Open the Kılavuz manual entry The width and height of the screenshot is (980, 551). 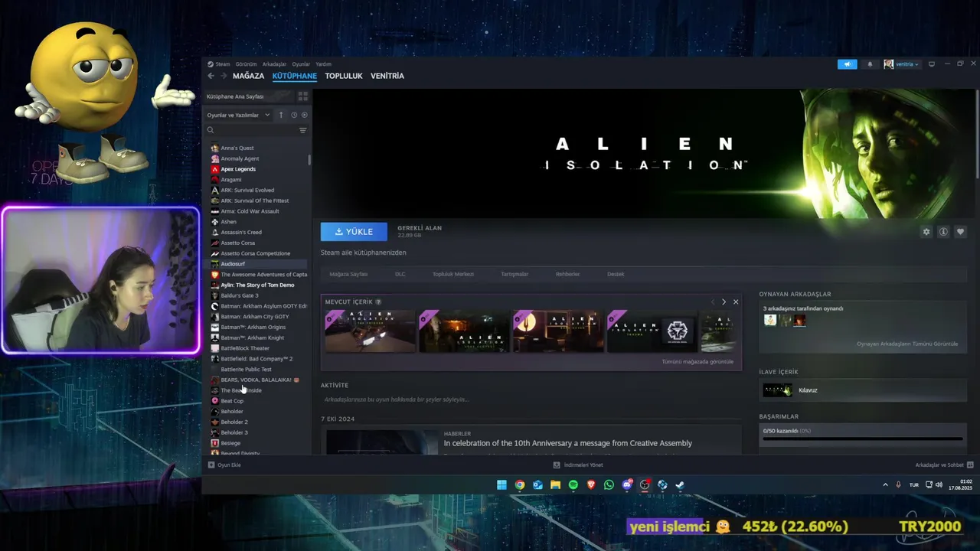[x=863, y=390]
